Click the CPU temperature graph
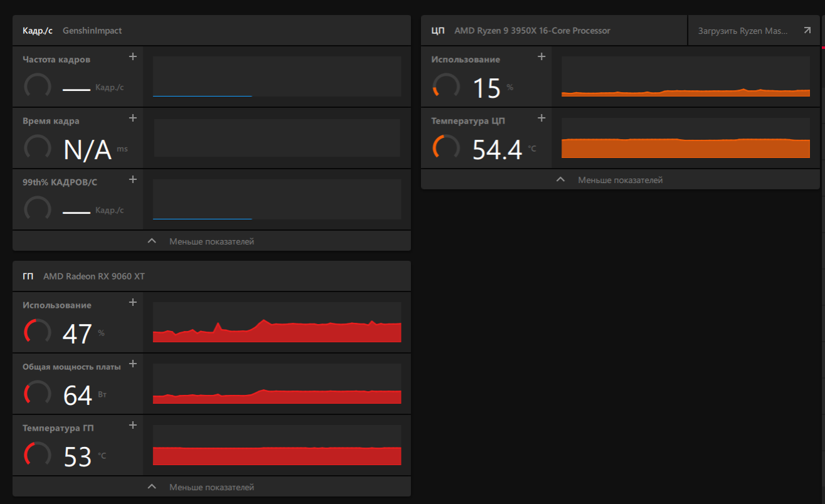 [x=686, y=138]
